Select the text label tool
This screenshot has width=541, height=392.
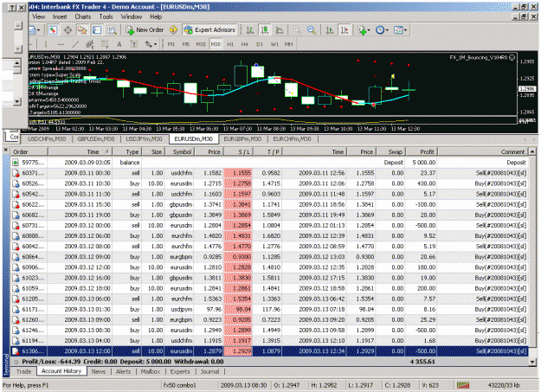pos(134,44)
